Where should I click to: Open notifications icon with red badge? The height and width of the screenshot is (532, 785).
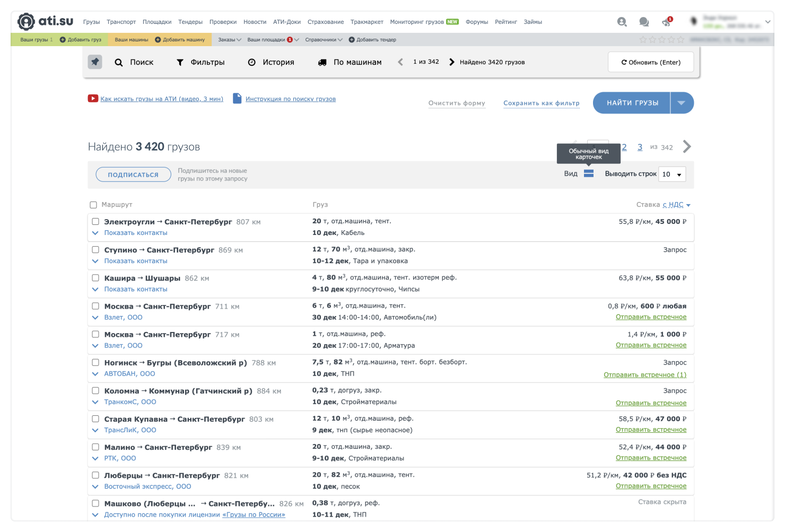click(666, 22)
